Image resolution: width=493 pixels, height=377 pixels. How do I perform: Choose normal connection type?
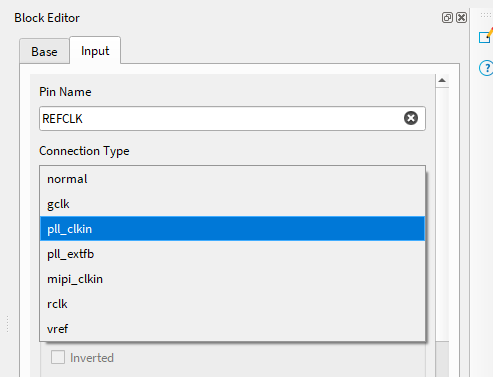click(x=232, y=179)
